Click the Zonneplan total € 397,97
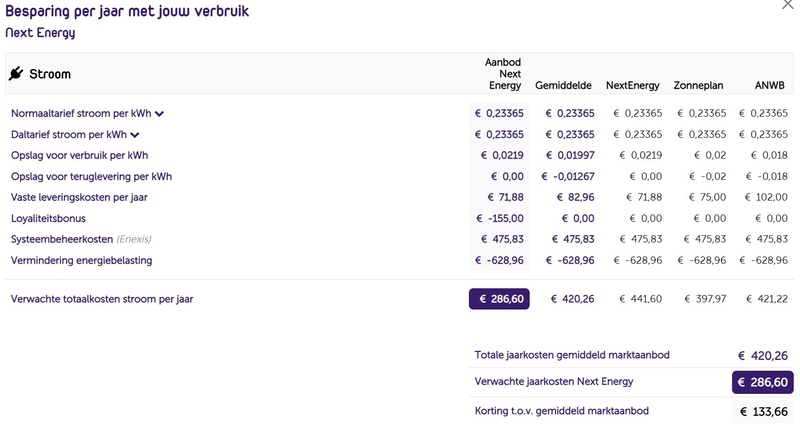Image resolution: width=800 pixels, height=431 pixels. click(x=705, y=299)
